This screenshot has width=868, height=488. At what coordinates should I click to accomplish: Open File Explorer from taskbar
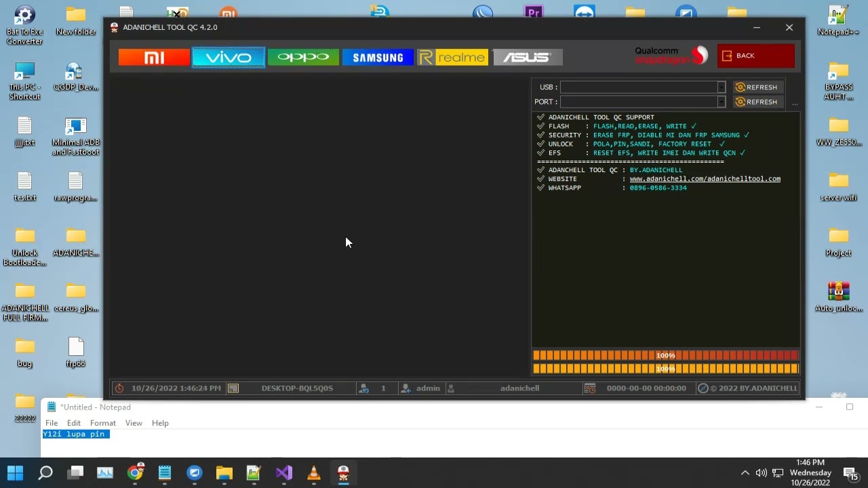pyautogui.click(x=224, y=472)
